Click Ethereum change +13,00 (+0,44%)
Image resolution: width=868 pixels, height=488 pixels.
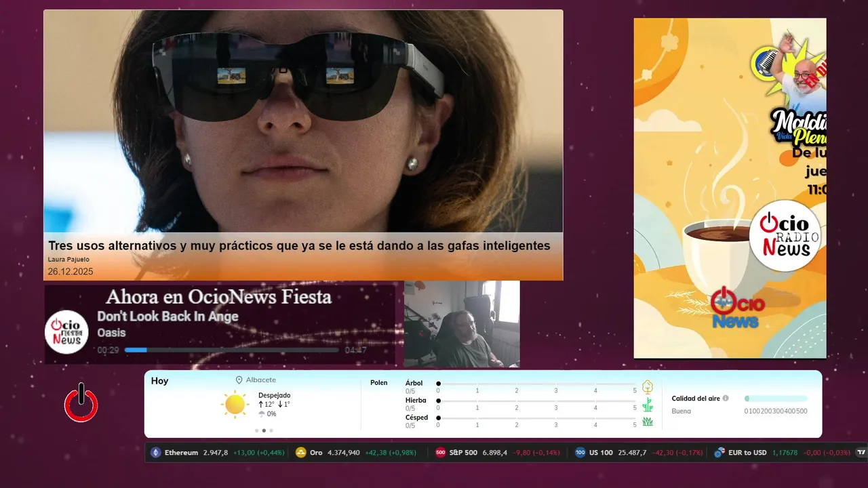pos(259,453)
